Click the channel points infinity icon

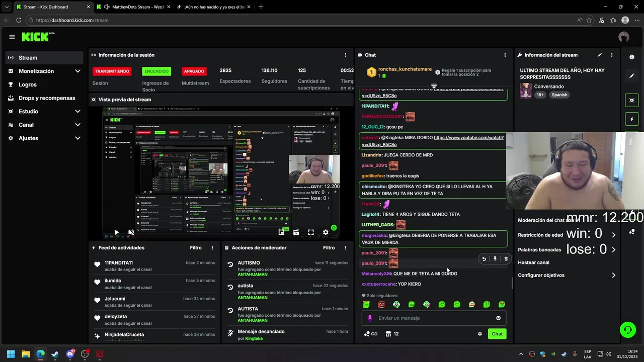pyautogui.click(x=371, y=334)
